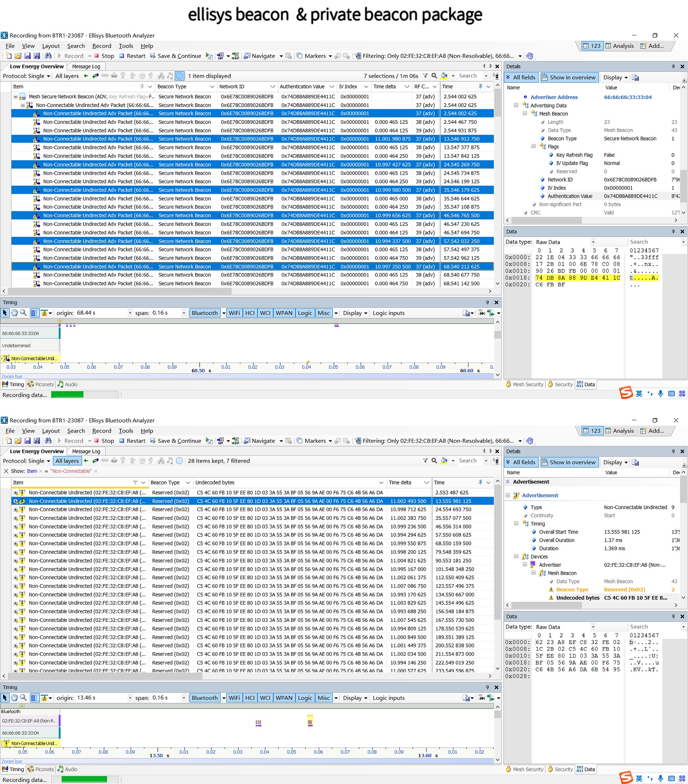This screenshot has height=784, width=688.
Task: Click the Zoom bar in top Timing panel
Action: 247,376
